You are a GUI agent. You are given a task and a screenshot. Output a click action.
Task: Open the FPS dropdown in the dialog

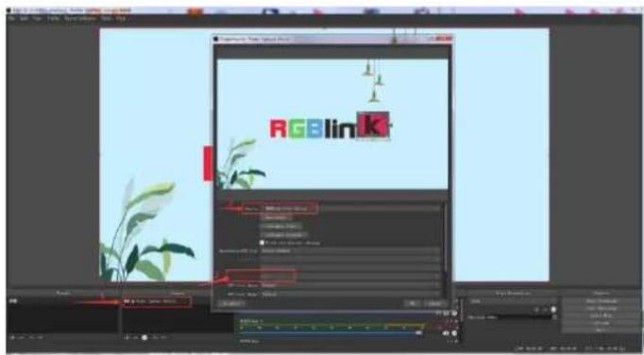(x=351, y=268)
